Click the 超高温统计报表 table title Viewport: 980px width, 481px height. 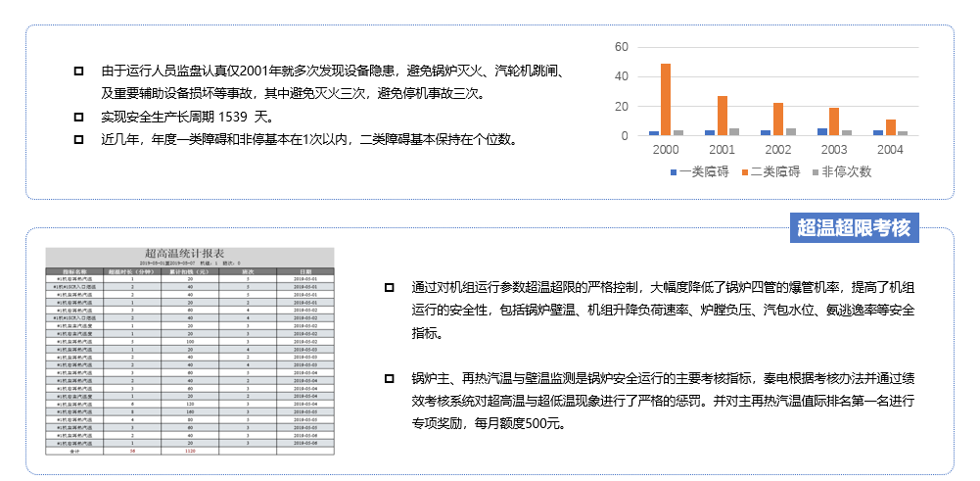click(x=189, y=254)
